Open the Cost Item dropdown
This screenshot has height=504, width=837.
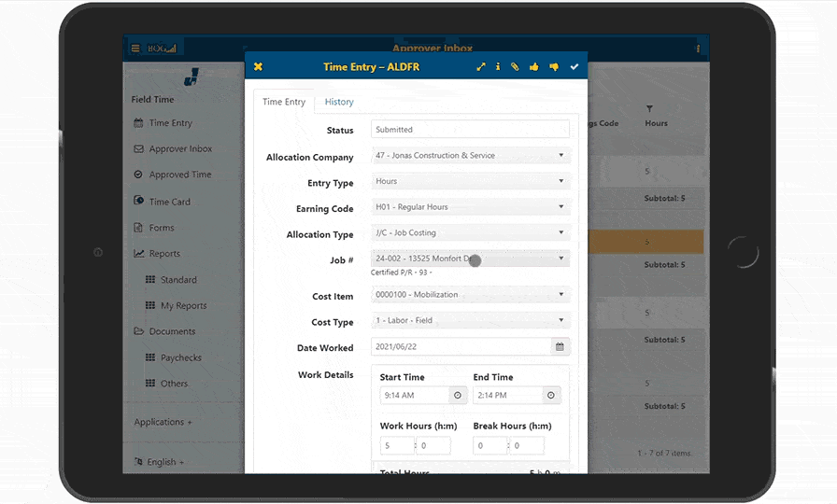pyautogui.click(x=470, y=294)
